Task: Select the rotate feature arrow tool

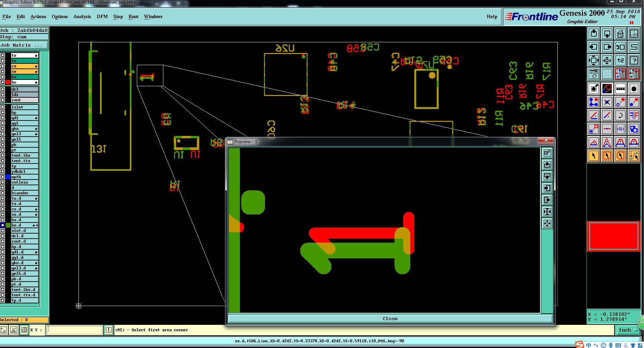Action: 621,115
